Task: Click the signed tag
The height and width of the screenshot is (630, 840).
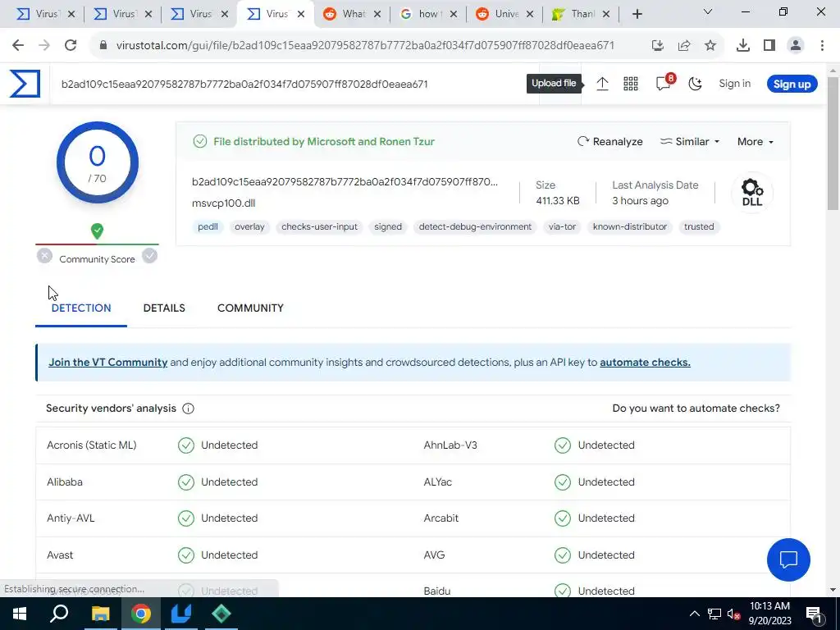Action: 388,226
